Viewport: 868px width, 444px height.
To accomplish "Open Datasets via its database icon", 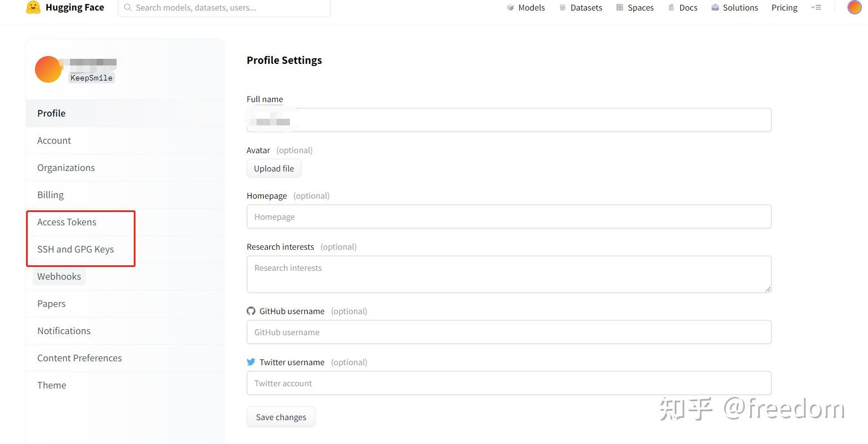I will point(563,8).
